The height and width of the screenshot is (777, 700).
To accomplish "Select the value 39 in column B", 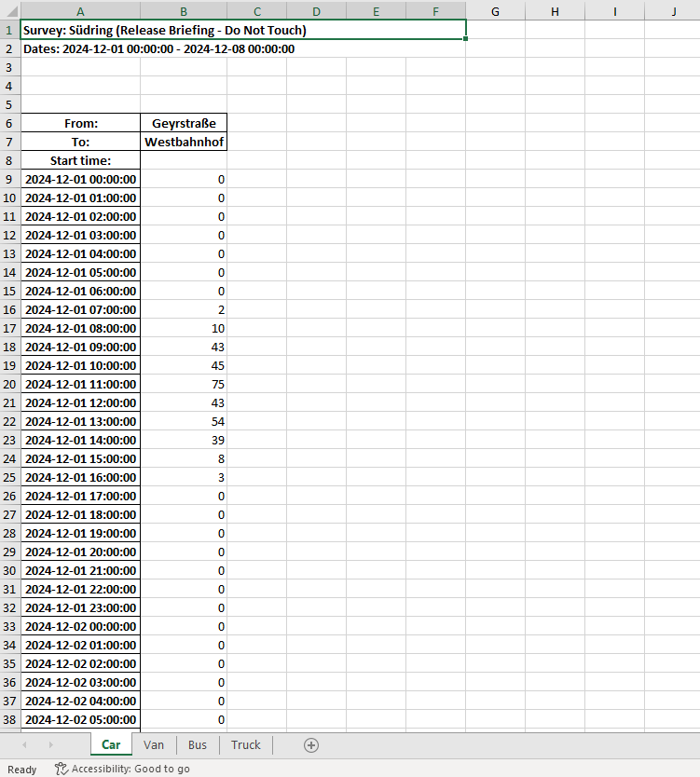I will click(184, 440).
